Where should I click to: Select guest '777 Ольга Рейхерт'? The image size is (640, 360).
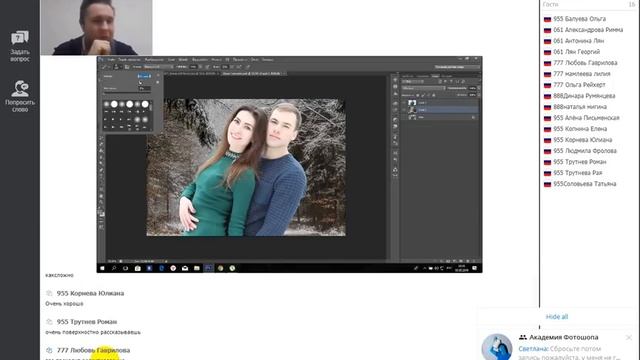click(x=579, y=85)
